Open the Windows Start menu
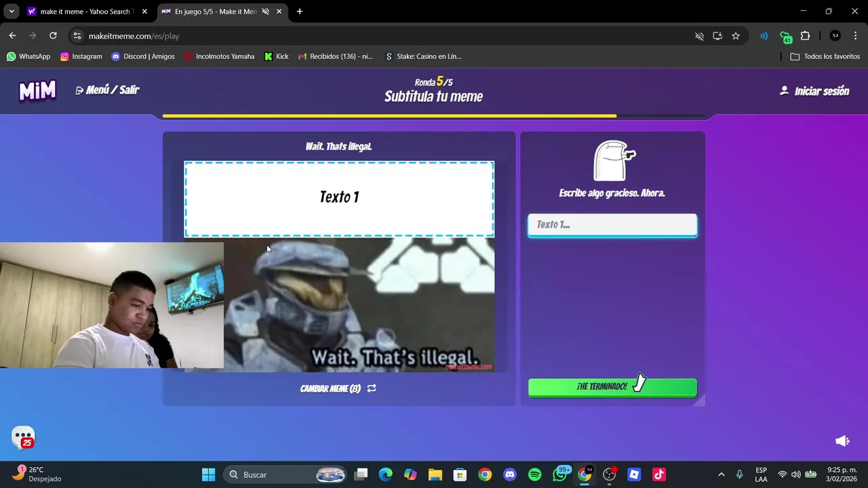 point(208,474)
